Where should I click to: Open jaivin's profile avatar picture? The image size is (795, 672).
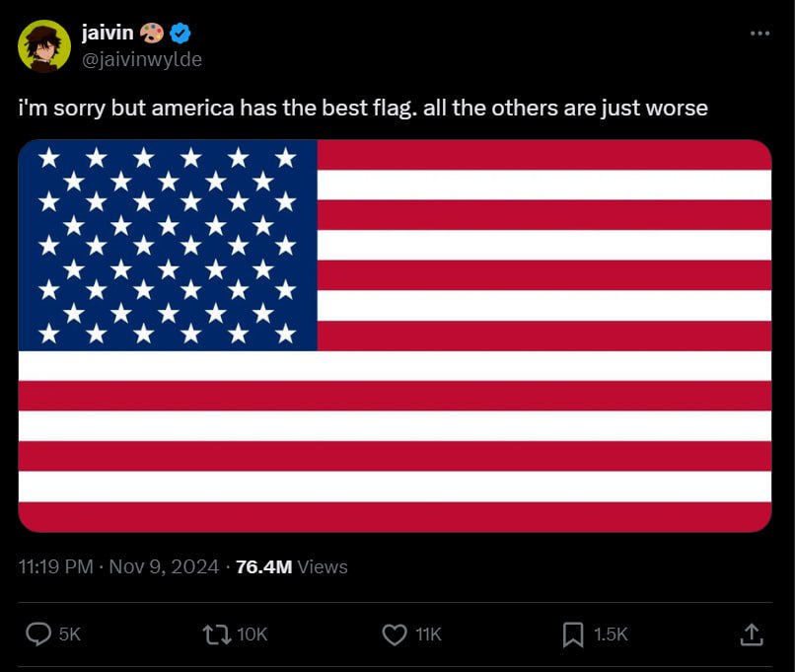pyautogui.click(x=44, y=46)
